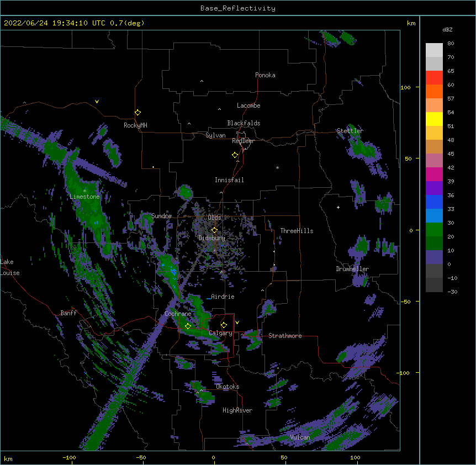The height and width of the screenshot is (465, 476).
Task: Click the Base_Reflectivity title text
Action: coord(238,8)
